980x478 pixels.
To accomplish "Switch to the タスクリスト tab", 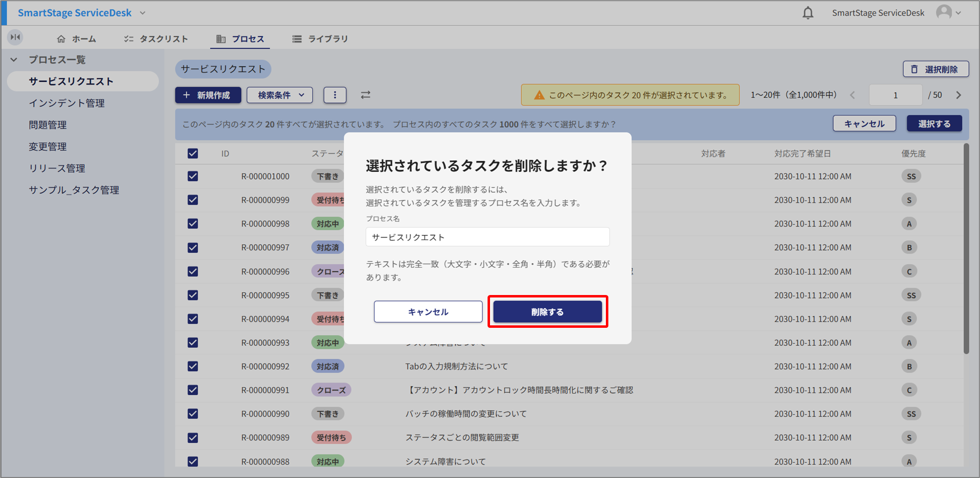I will pos(156,39).
